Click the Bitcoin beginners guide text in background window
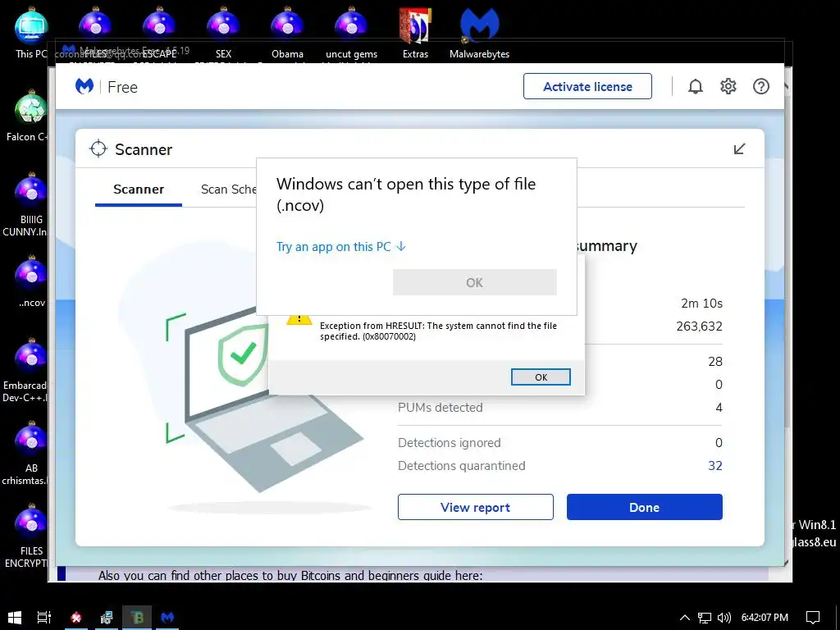 290,576
